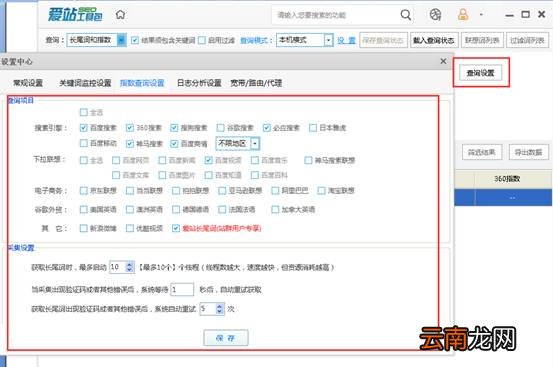The height and width of the screenshot is (367, 553).
Task: Check the 谷歌搜索 checkbox
Action: click(x=220, y=128)
